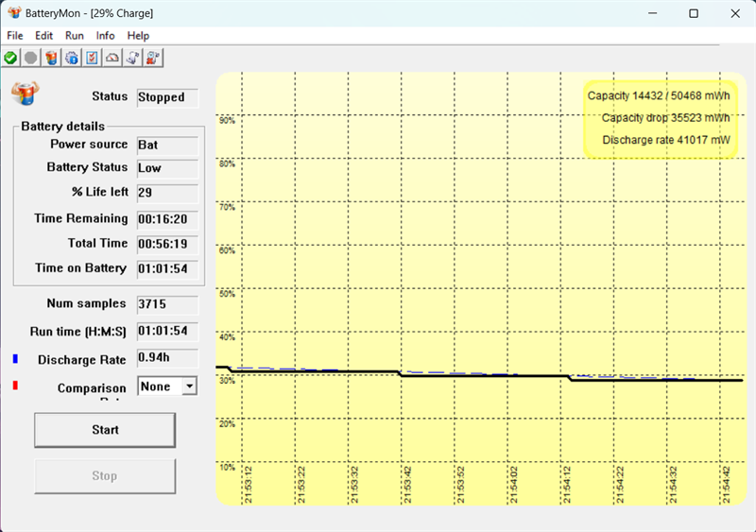The image size is (756, 532).
Task: Click the red Comparison color marker
Action: pyautogui.click(x=15, y=386)
